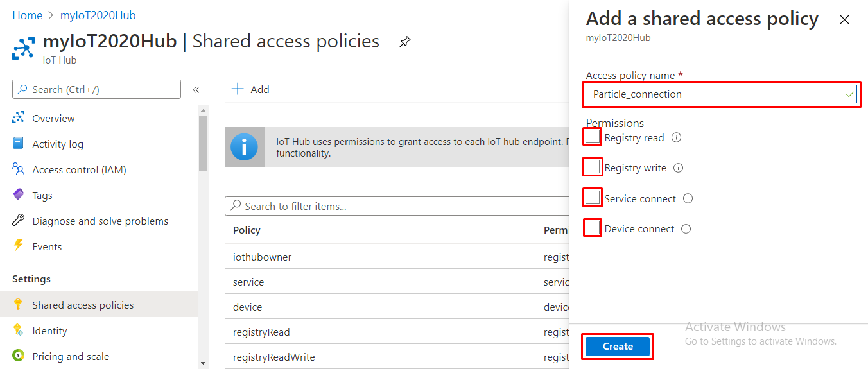Click the IoT Hub resource icon

(x=23, y=49)
